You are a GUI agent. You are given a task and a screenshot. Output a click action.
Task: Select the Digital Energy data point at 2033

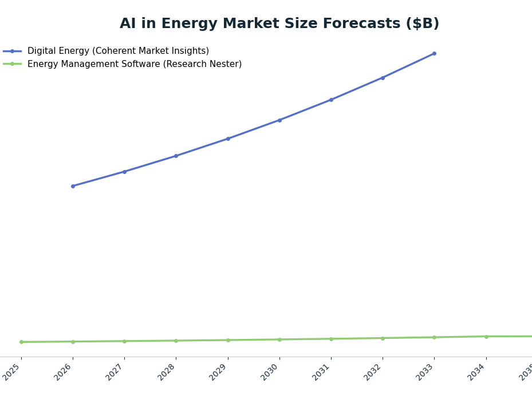pyautogui.click(x=434, y=54)
